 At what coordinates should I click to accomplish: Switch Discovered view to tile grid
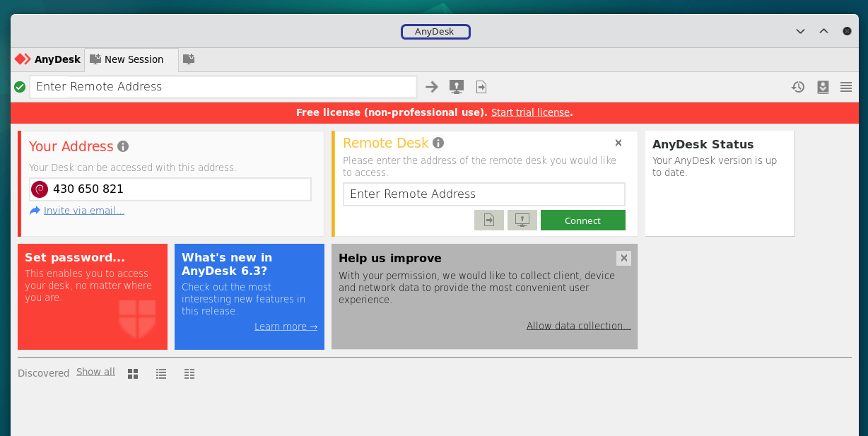tap(133, 374)
